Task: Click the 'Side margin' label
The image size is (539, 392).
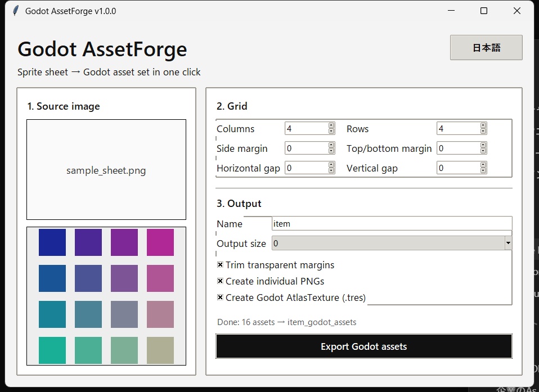Action: pyautogui.click(x=242, y=148)
